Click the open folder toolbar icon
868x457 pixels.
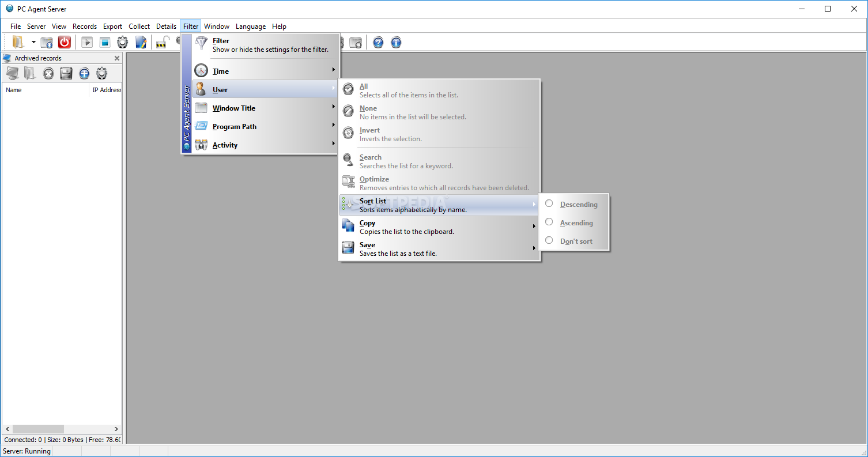point(18,42)
